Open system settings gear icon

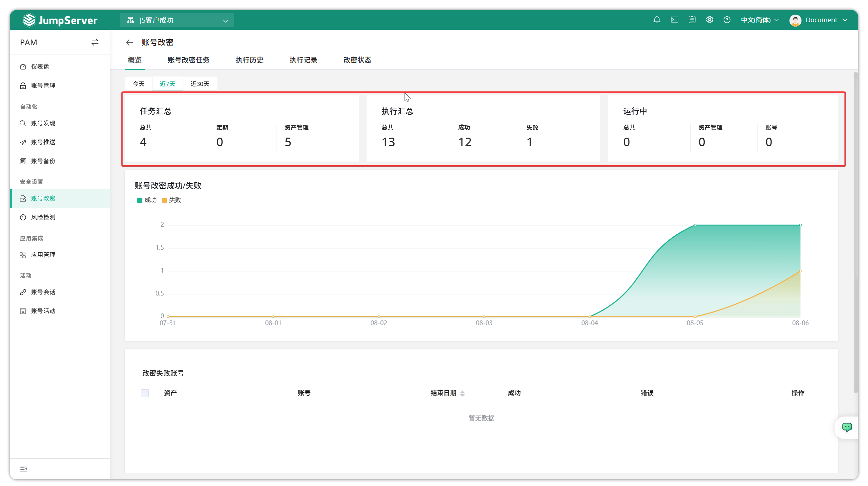coord(709,20)
